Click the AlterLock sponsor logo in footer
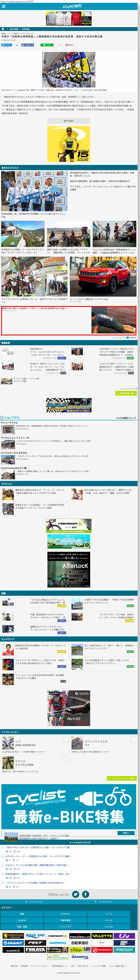Viewport: 140px width, 980px height. click(124, 950)
